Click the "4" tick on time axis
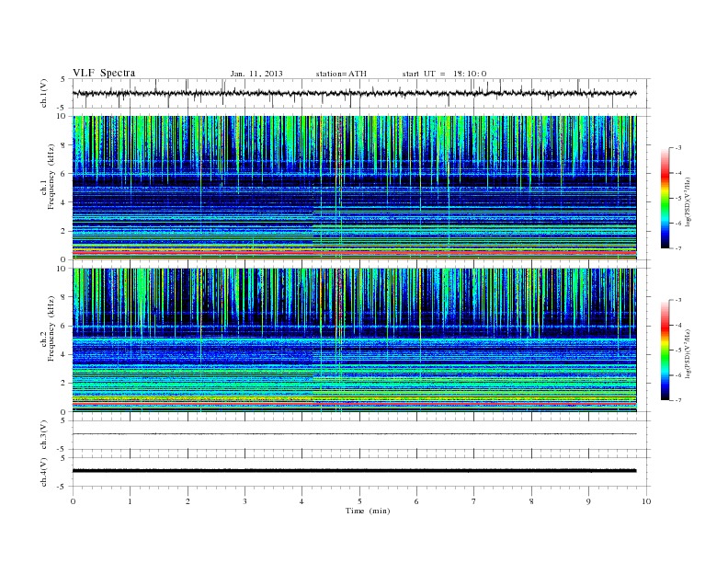 click(x=301, y=501)
